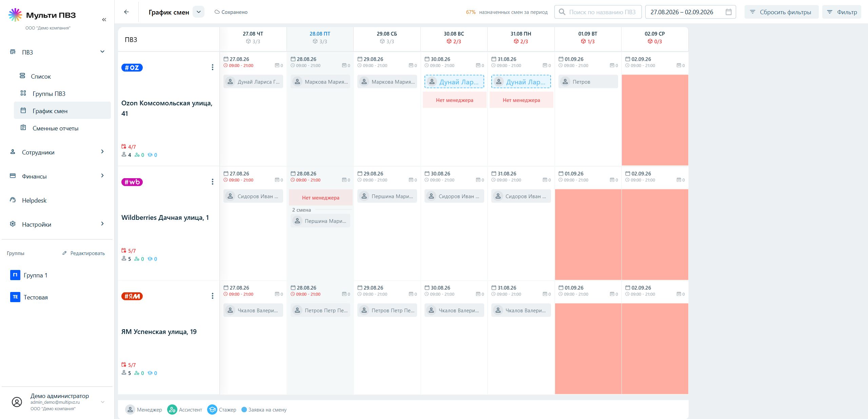Open three-dot menu for Ozon Комсомольская улица
The height and width of the screenshot is (419, 868).
pos(213,67)
